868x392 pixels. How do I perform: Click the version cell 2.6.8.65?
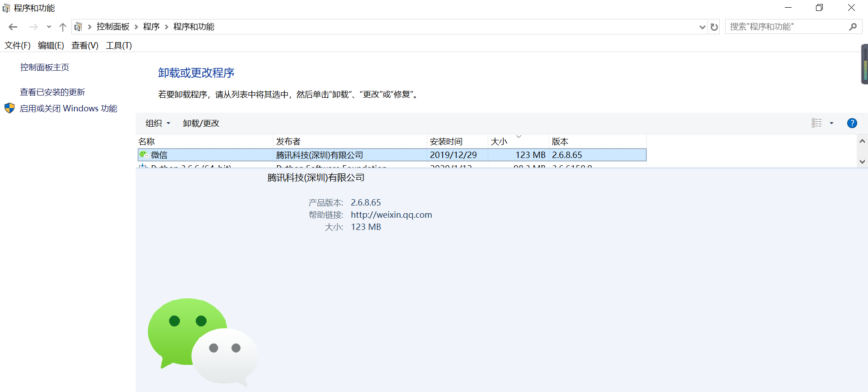click(567, 155)
